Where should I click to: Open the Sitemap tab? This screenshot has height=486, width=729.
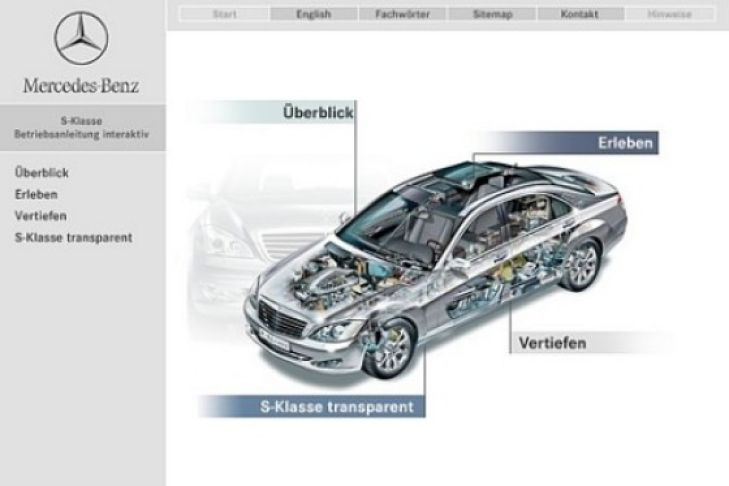[492, 14]
